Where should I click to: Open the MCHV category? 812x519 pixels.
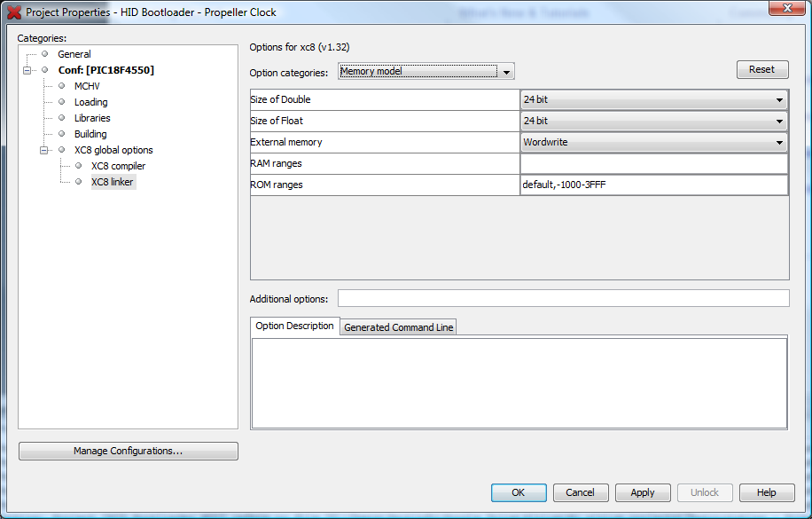pos(87,86)
